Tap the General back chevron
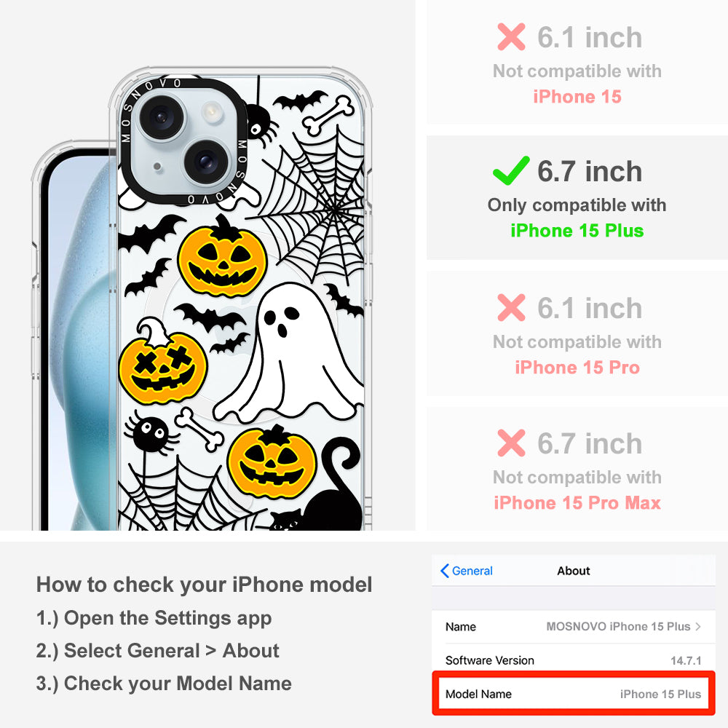 [444, 571]
